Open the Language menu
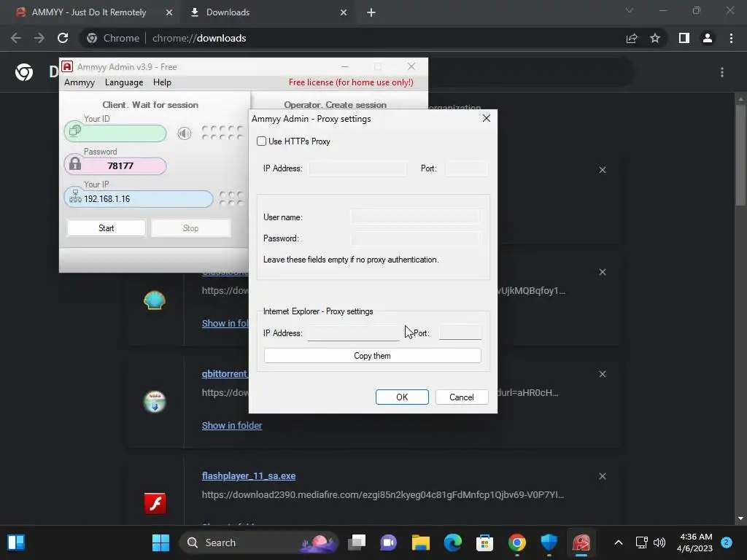 point(124,82)
